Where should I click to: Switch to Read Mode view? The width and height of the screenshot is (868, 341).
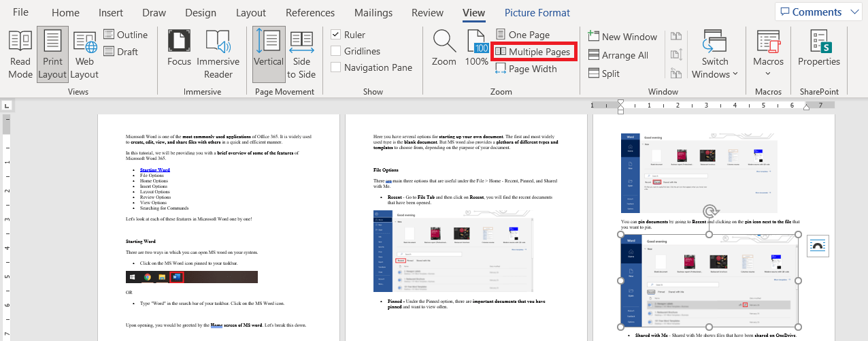click(x=20, y=55)
